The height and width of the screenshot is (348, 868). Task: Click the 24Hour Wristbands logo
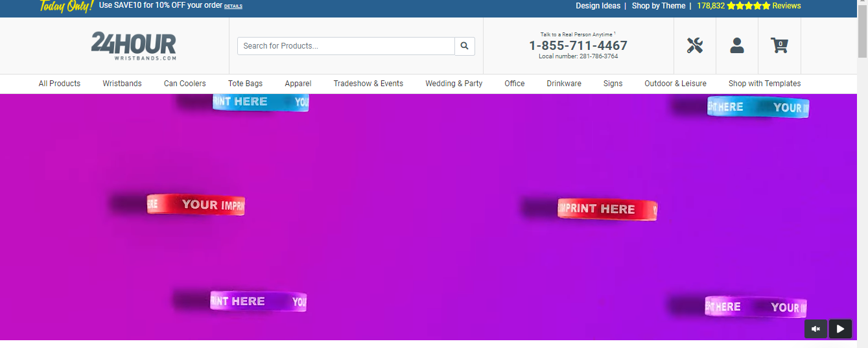click(134, 46)
